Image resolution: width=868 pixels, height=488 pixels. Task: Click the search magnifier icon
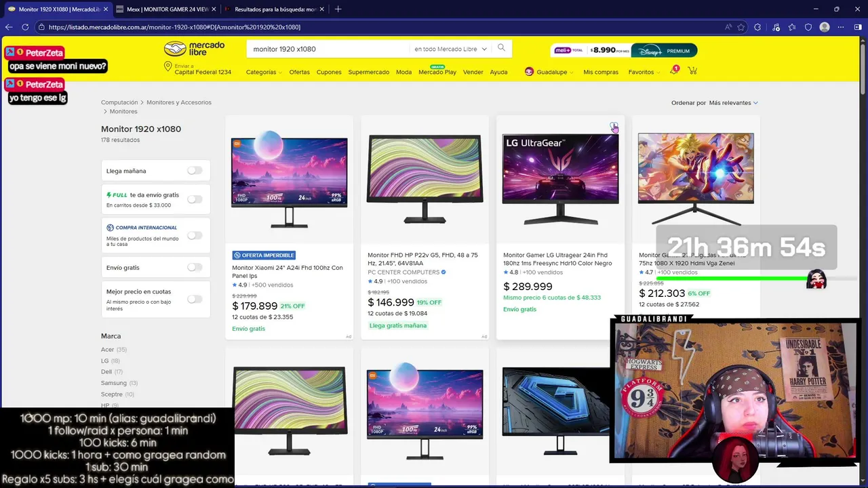(x=501, y=48)
